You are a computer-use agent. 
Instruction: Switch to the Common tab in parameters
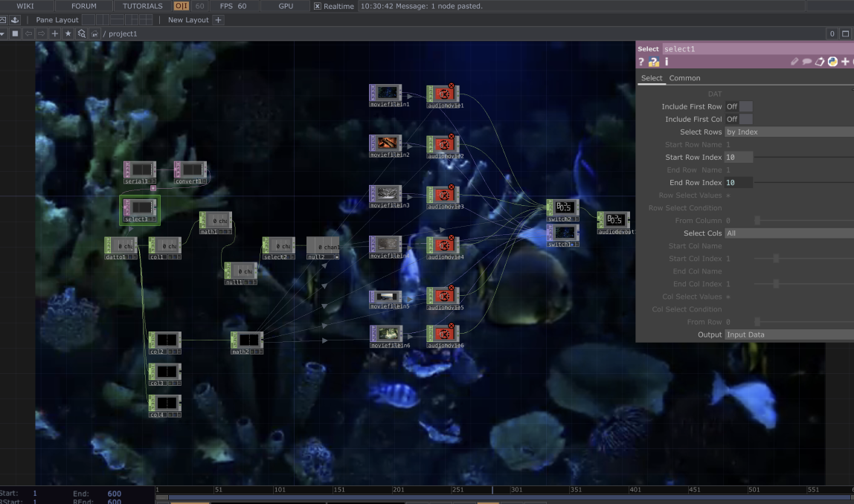click(684, 77)
